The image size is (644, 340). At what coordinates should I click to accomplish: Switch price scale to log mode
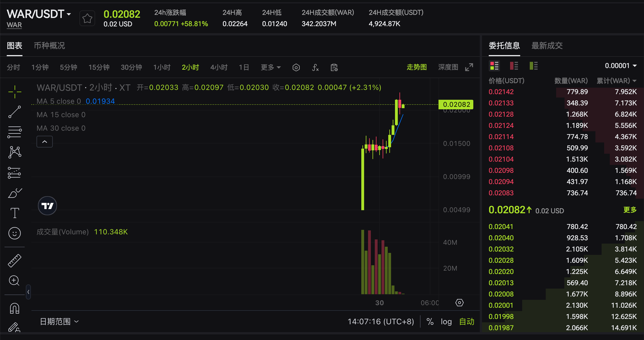click(446, 321)
